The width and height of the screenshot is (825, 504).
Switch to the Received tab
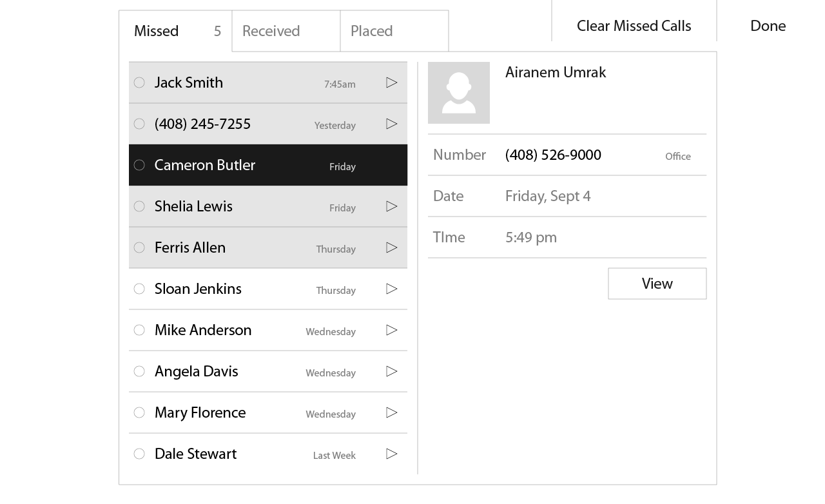point(286,31)
